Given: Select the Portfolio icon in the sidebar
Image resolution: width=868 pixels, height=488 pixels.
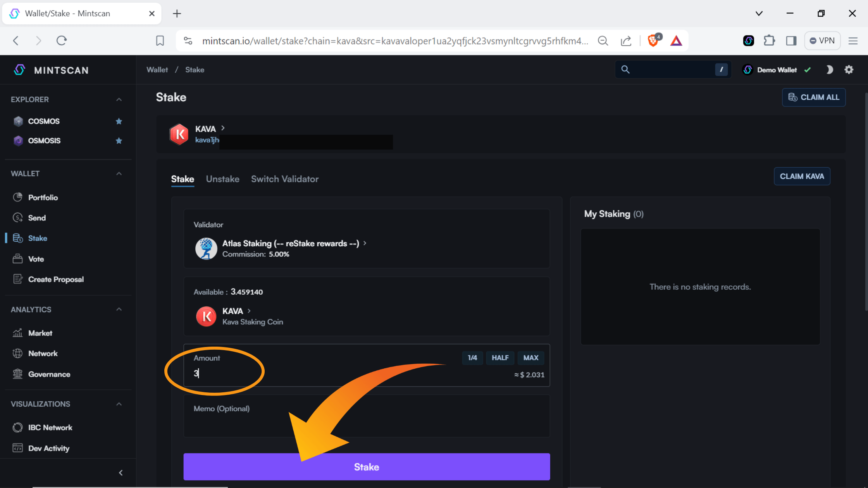Looking at the screenshot, I should (x=18, y=197).
